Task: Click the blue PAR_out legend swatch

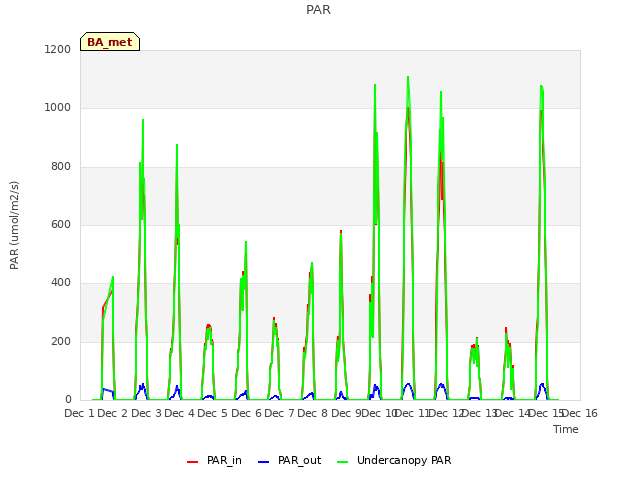Action: coord(264,462)
